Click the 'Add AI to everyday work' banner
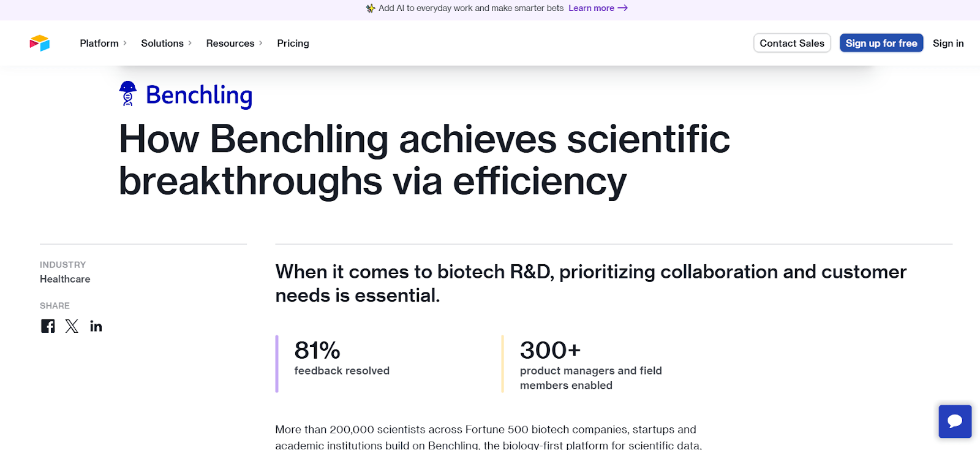 472,8
